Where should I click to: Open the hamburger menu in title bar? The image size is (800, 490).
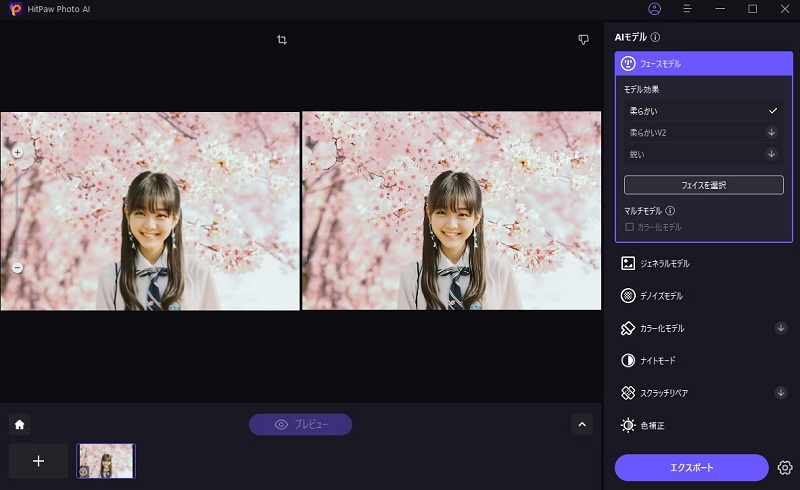(687, 9)
